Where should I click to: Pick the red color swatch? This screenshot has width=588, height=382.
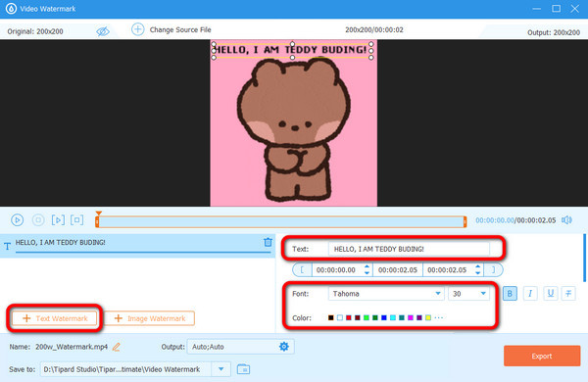pyautogui.click(x=348, y=318)
